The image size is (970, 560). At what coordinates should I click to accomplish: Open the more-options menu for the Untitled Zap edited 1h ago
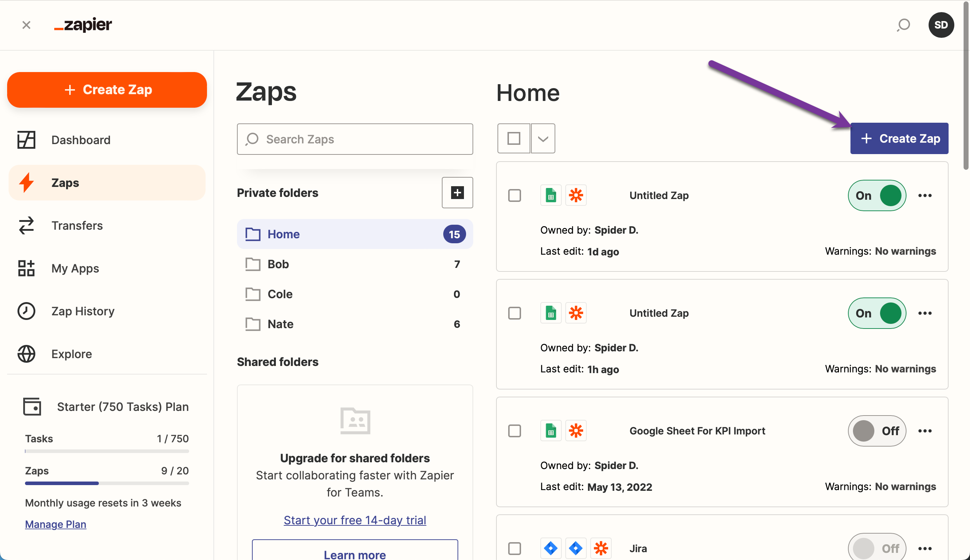point(925,313)
